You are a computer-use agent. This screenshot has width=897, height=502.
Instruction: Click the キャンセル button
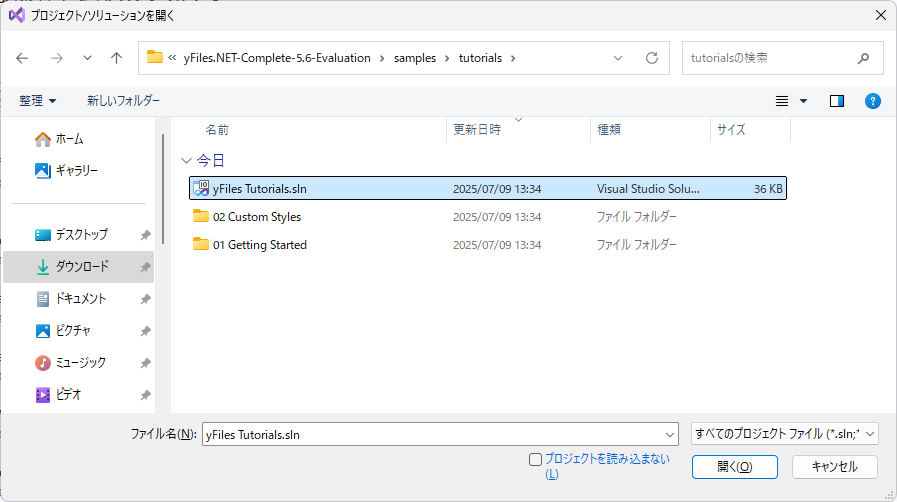(834, 467)
